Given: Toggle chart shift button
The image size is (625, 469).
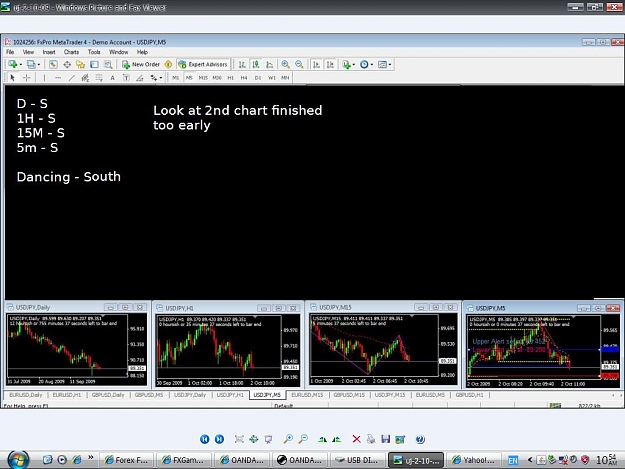Looking at the screenshot, I should (330, 64).
